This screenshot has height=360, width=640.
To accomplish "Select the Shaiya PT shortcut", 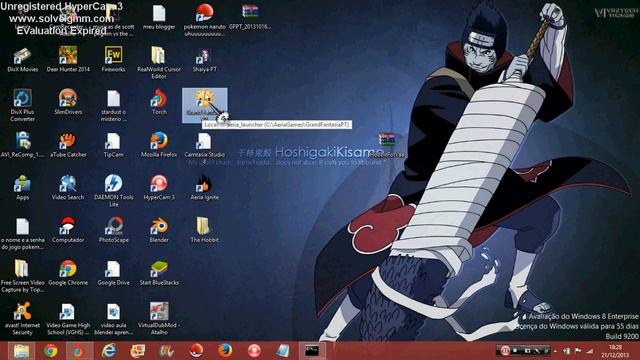I will 204,60.
